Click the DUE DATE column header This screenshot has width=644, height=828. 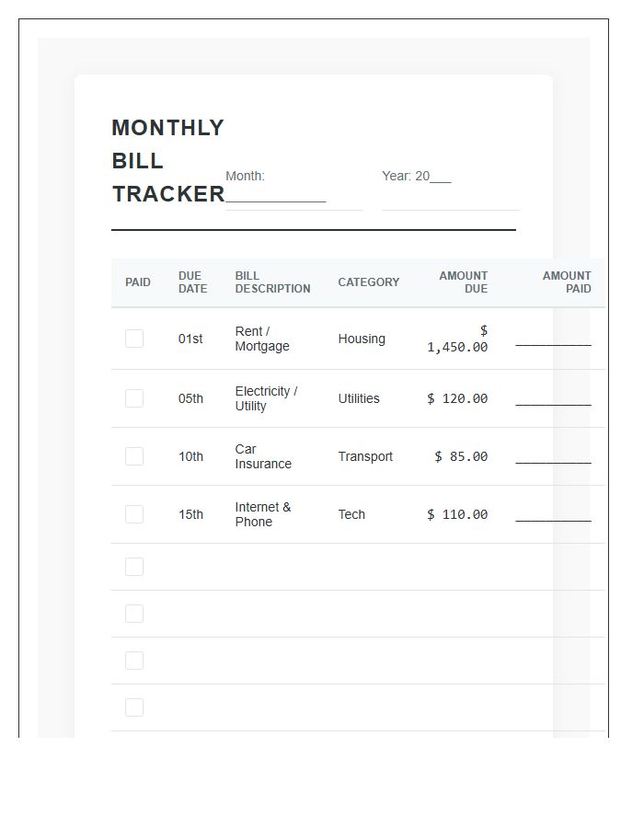[192, 282]
